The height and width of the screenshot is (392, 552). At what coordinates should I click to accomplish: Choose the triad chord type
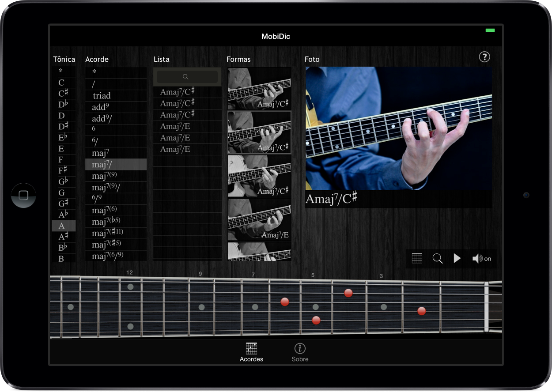tap(116, 95)
